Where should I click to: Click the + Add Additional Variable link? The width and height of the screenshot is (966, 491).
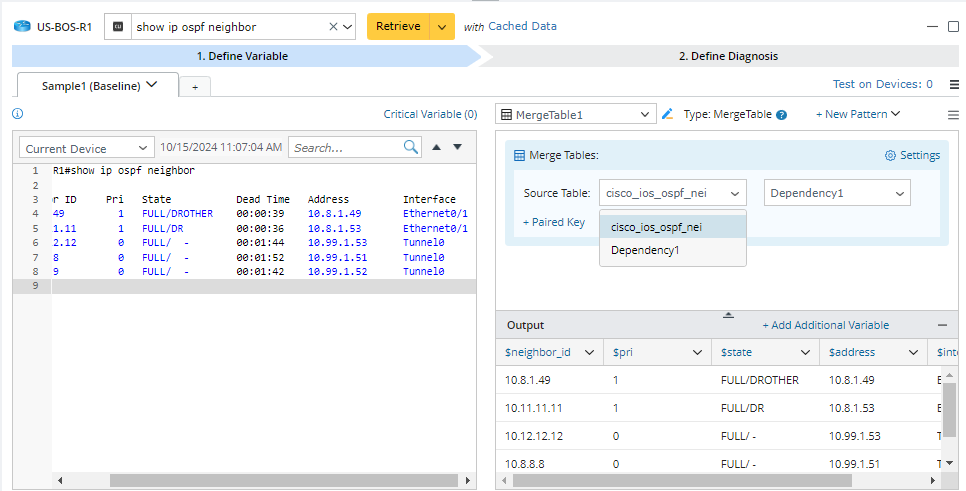coord(825,325)
